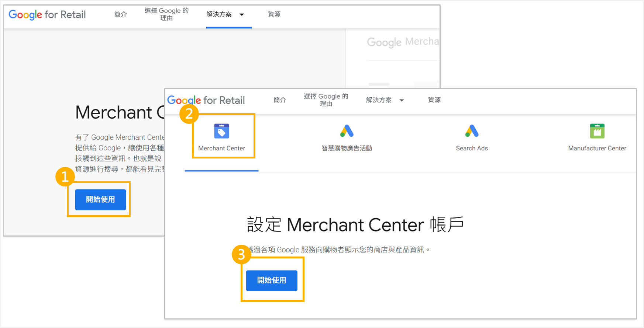Viewport: 644px width, 328px height.
Task: Expand 解決方案 dropdown arrow in front window
Action: 402,100
